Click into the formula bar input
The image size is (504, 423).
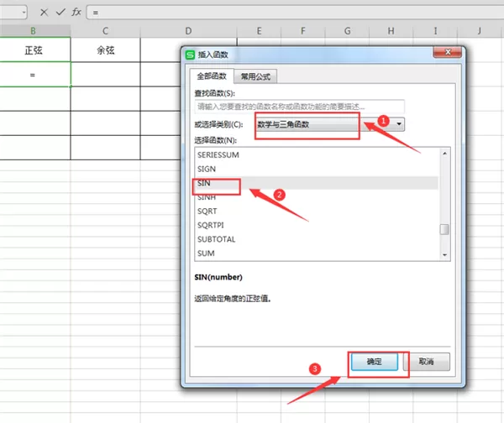[x=295, y=13]
